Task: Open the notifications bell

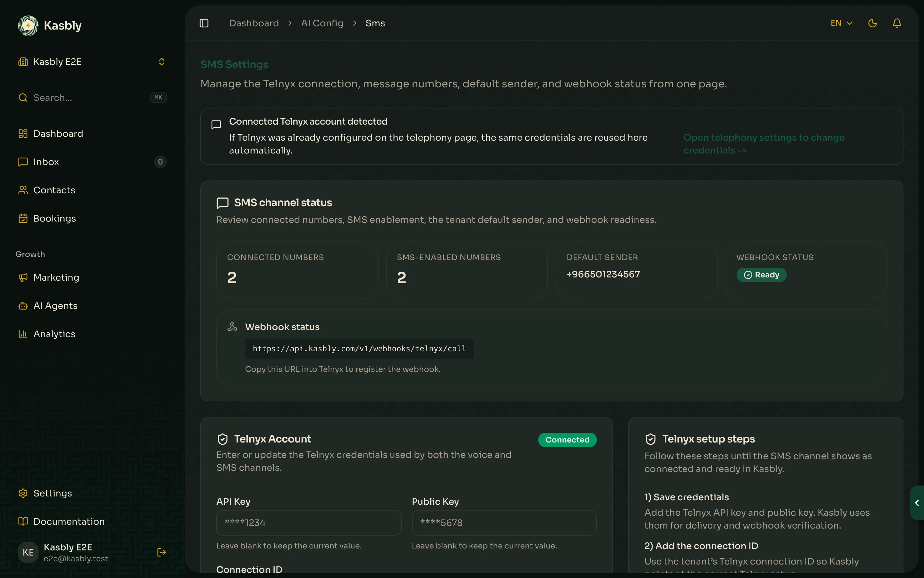Action: (x=897, y=23)
